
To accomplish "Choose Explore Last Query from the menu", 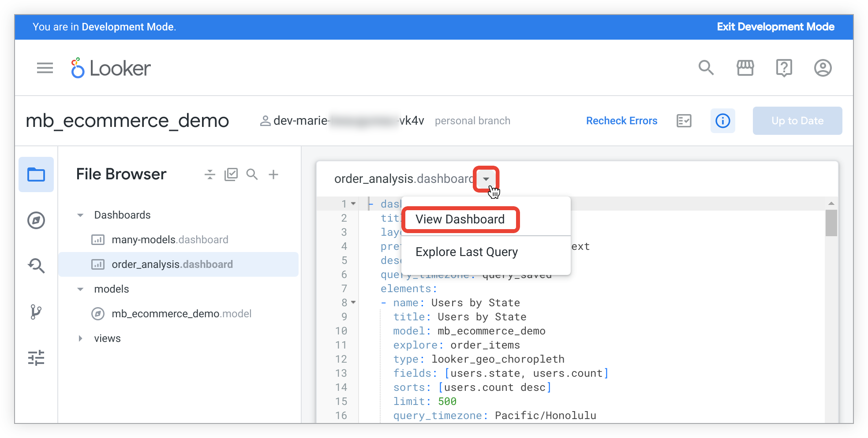I will 466,252.
